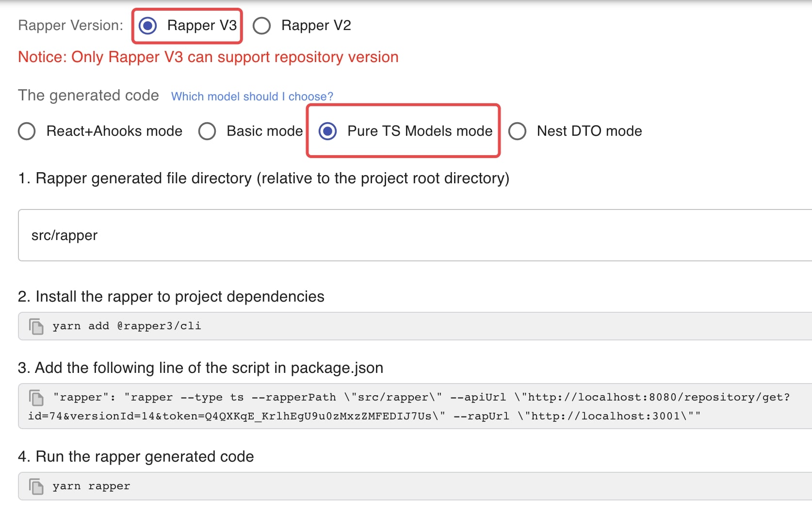Image resolution: width=812 pixels, height=514 pixels.
Task: Click the yarn rapper code text
Action: coord(91,486)
